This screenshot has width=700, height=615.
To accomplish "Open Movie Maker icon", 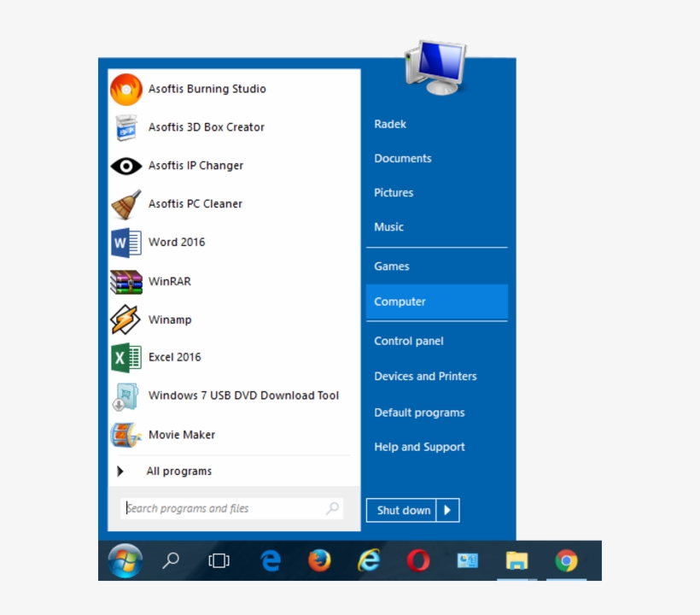I will 126,435.
